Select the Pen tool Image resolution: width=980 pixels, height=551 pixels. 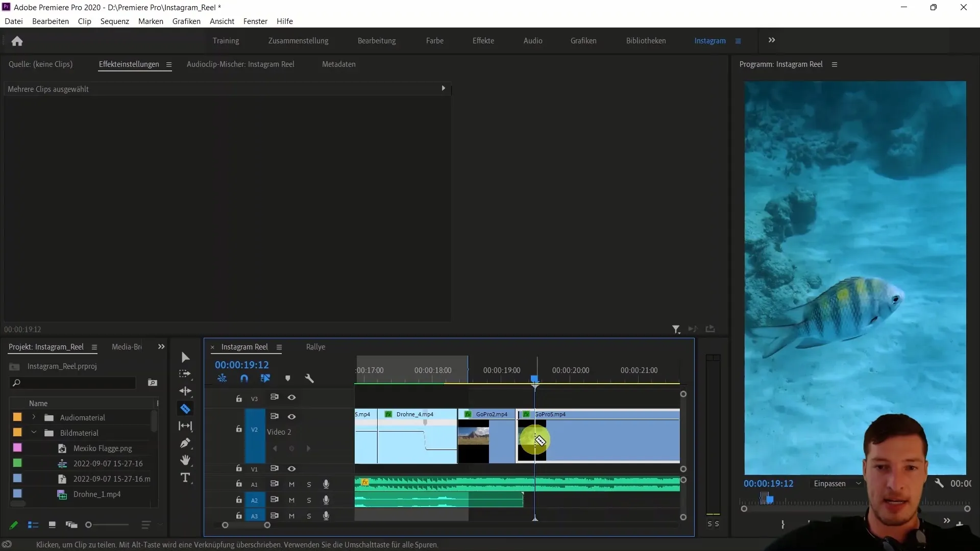[x=185, y=443]
